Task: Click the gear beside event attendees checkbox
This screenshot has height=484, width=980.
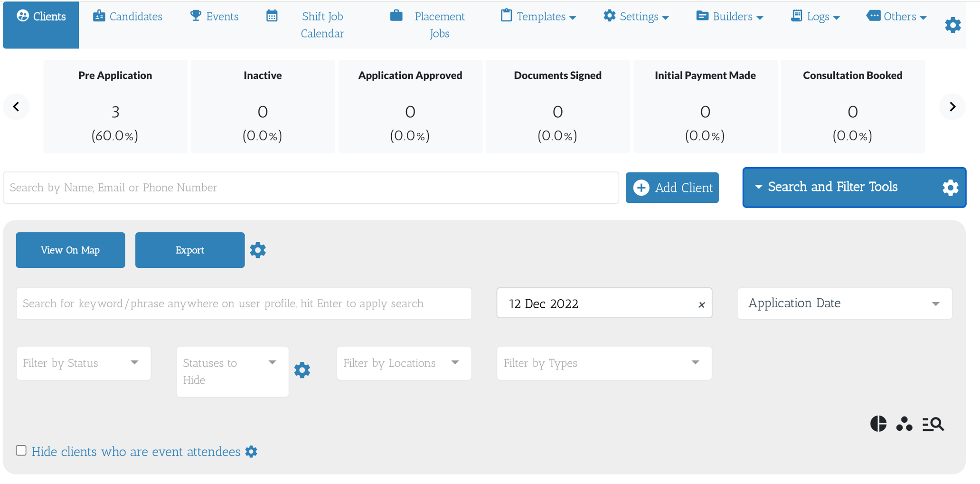Action: pos(251,452)
